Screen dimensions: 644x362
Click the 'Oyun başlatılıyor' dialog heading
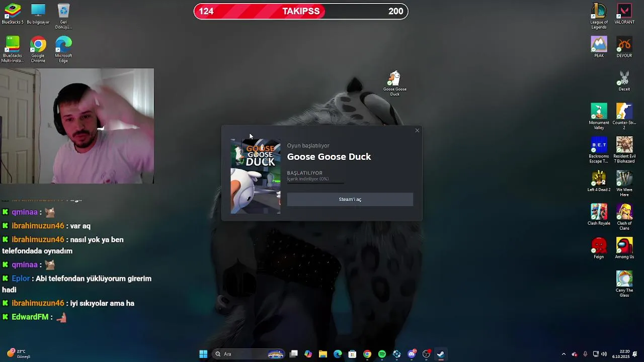point(308,146)
